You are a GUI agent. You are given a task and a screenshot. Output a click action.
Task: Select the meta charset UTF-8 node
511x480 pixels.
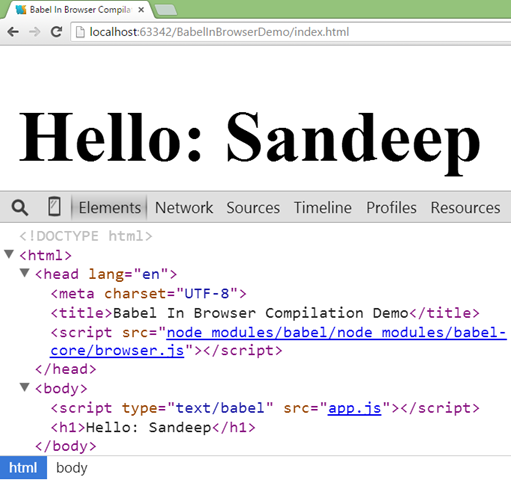(x=149, y=294)
